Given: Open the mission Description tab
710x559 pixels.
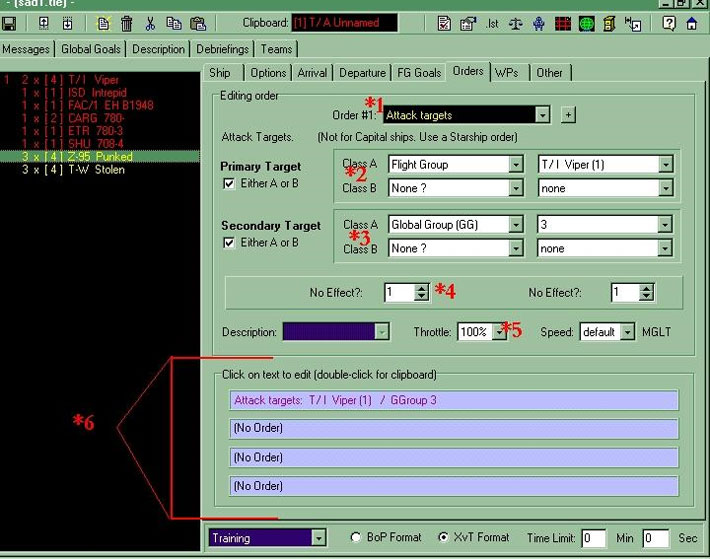Looking at the screenshot, I should coord(158,49).
